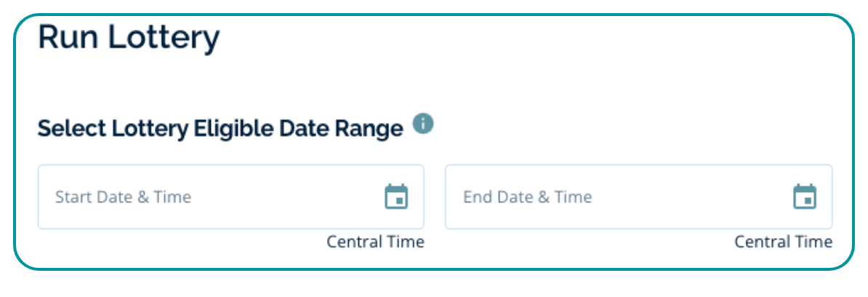
Task: Pick a start date using the calendar icon
Action: pyautogui.click(x=396, y=197)
